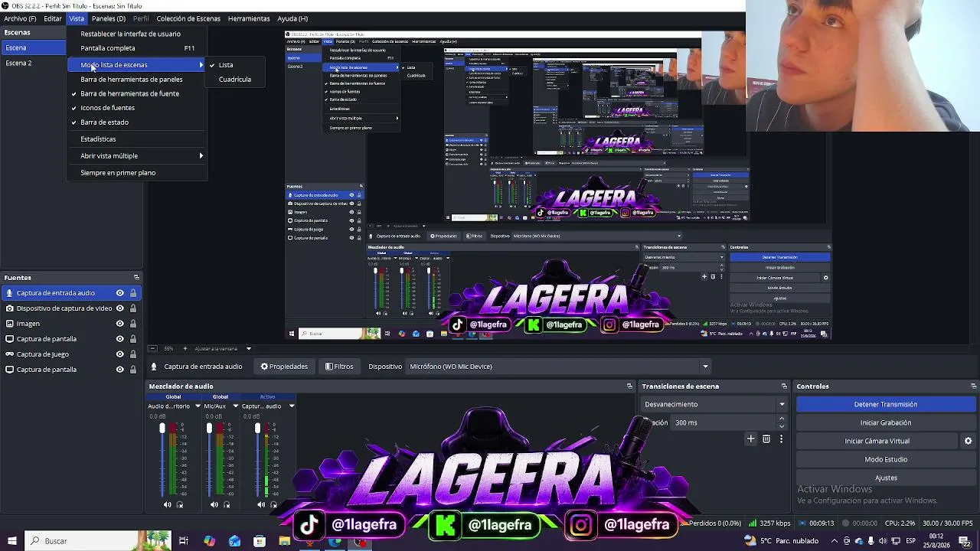Hide the Captura de entrada audio source

point(120,293)
